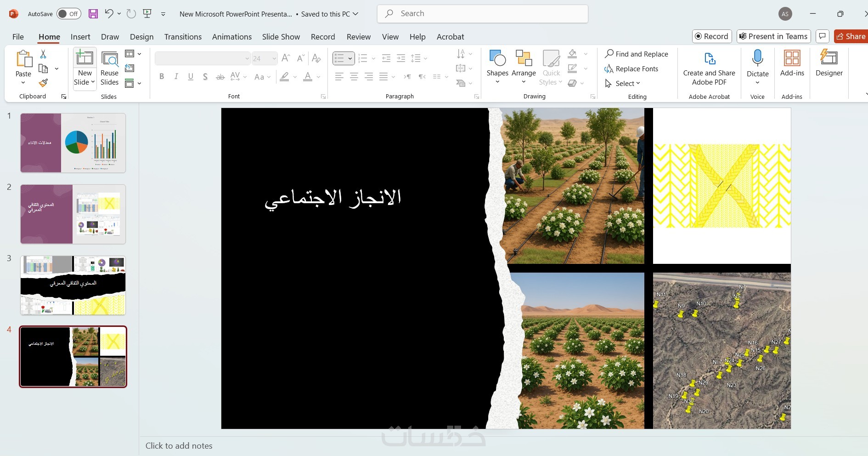Click the Line Spacing icon
The height and width of the screenshot is (456, 868).
coord(416,58)
